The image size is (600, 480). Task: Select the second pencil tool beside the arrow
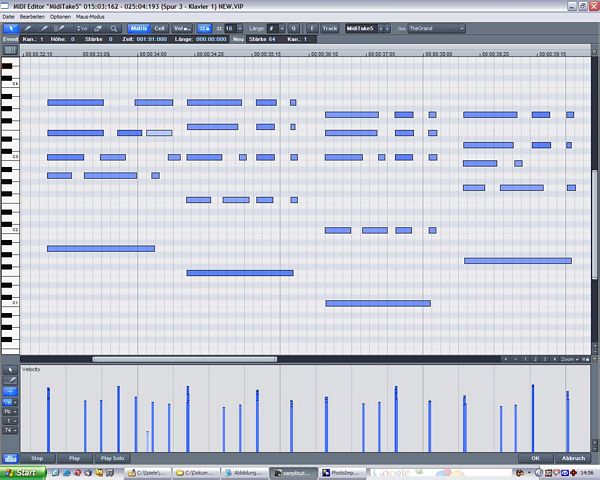point(44,28)
